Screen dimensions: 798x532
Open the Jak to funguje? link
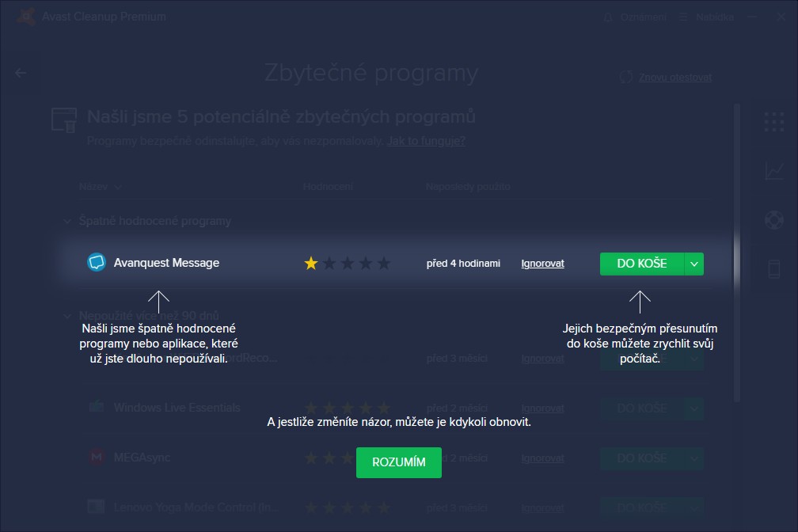pyautogui.click(x=426, y=141)
